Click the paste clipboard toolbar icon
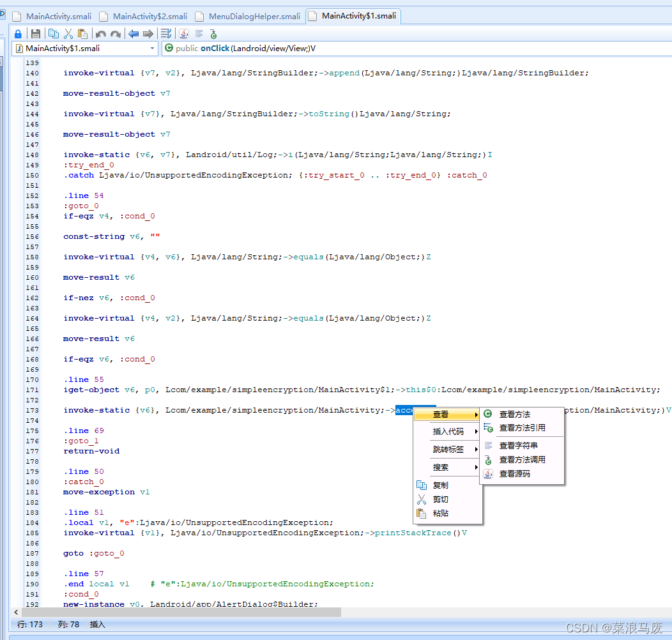The width and height of the screenshot is (672, 640). pos(82,34)
